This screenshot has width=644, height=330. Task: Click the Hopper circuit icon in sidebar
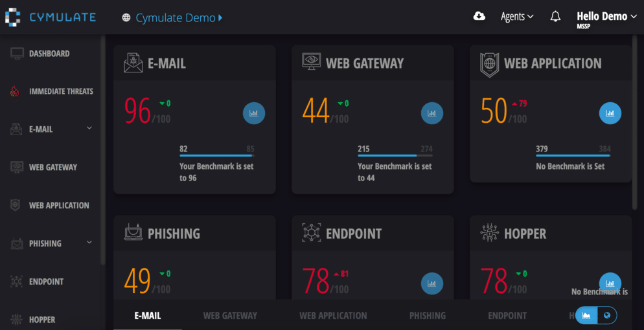16,320
